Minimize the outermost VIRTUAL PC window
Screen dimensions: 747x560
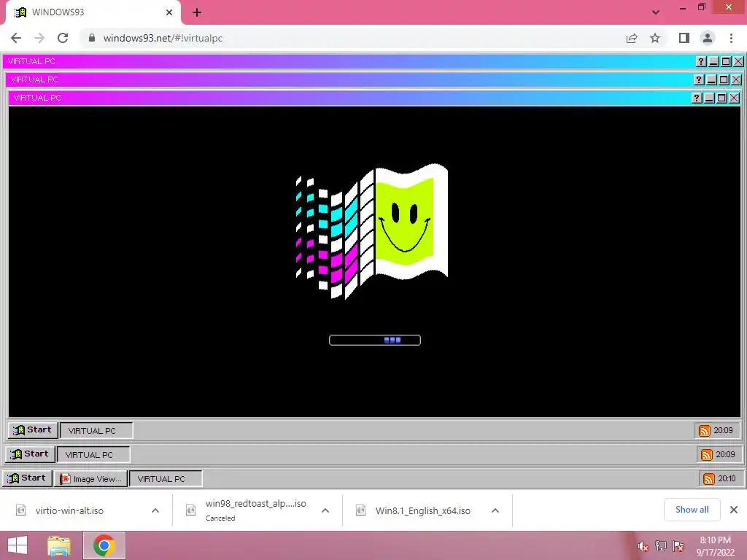pos(713,61)
